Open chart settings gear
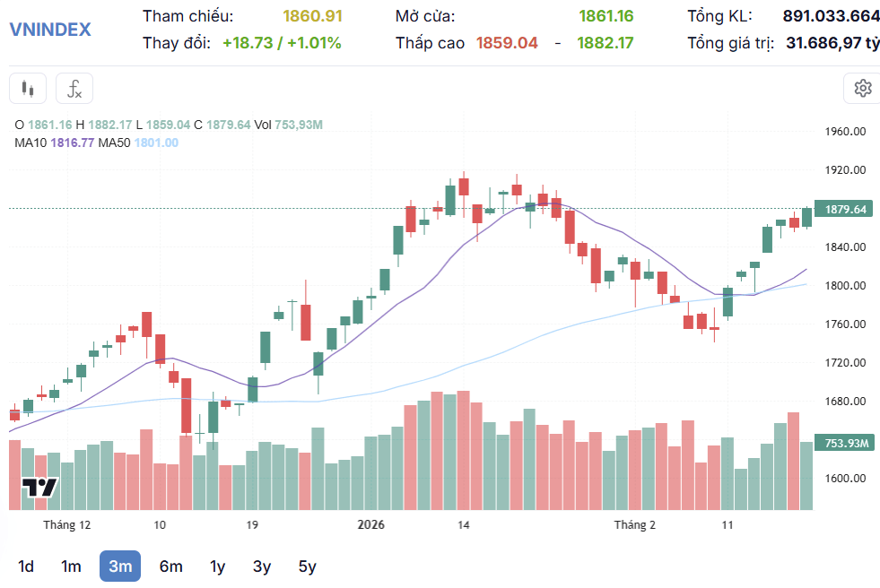This screenshot has width=880, height=588. coord(862,89)
